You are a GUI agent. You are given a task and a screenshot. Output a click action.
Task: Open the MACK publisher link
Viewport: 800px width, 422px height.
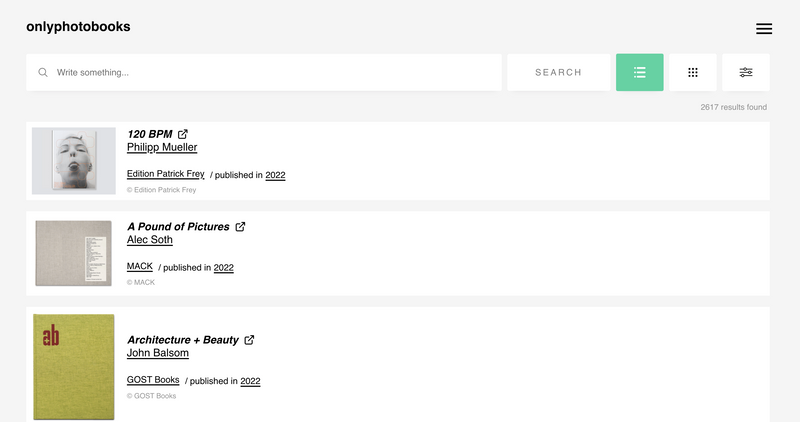(140, 266)
